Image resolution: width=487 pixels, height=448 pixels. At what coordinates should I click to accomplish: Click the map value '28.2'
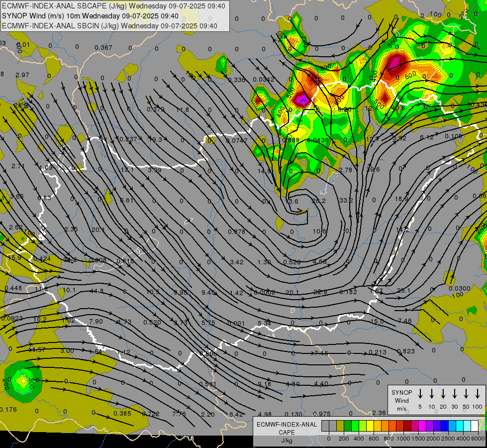coord(319,201)
